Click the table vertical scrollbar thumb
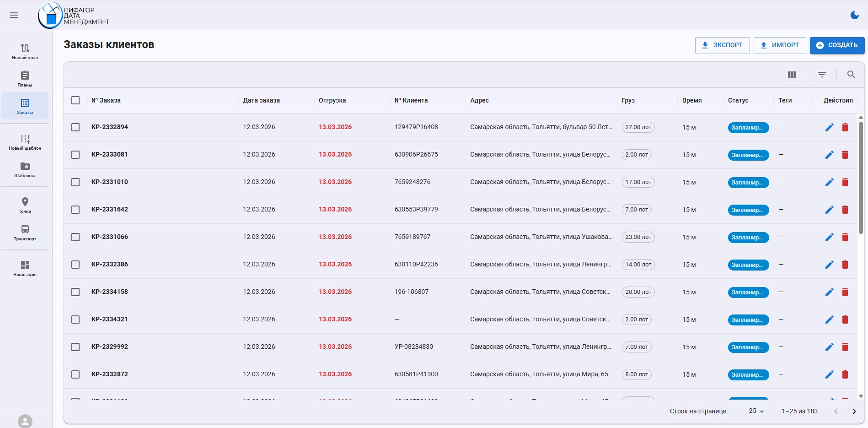The height and width of the screenshot is (428, 868). coord(861,178)
